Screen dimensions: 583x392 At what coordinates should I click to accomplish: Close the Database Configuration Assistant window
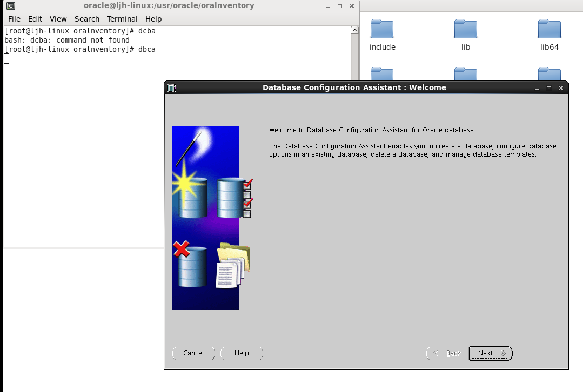[561, 88]
